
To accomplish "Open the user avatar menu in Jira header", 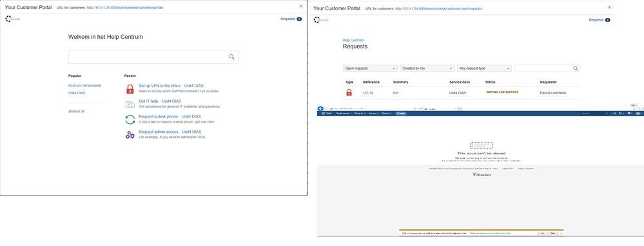I will click(638, 113).
